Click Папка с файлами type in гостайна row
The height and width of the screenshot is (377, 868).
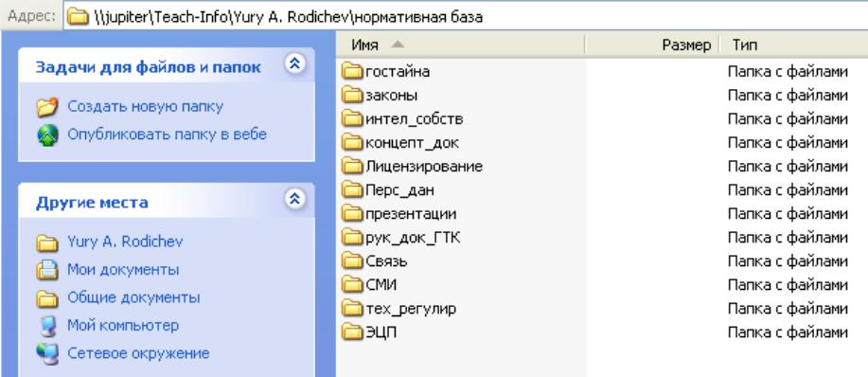[788, 71]
